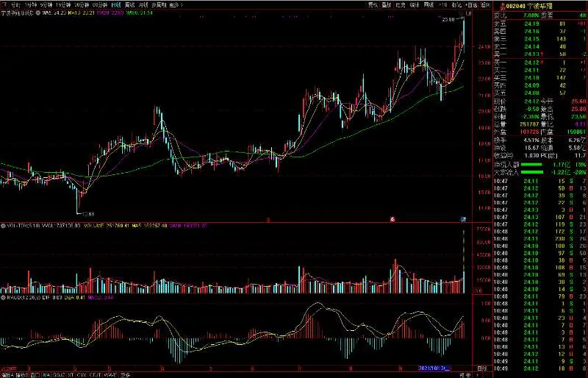Open the 更多 indicators tab at bottom
588x378 pixels.
126,375
